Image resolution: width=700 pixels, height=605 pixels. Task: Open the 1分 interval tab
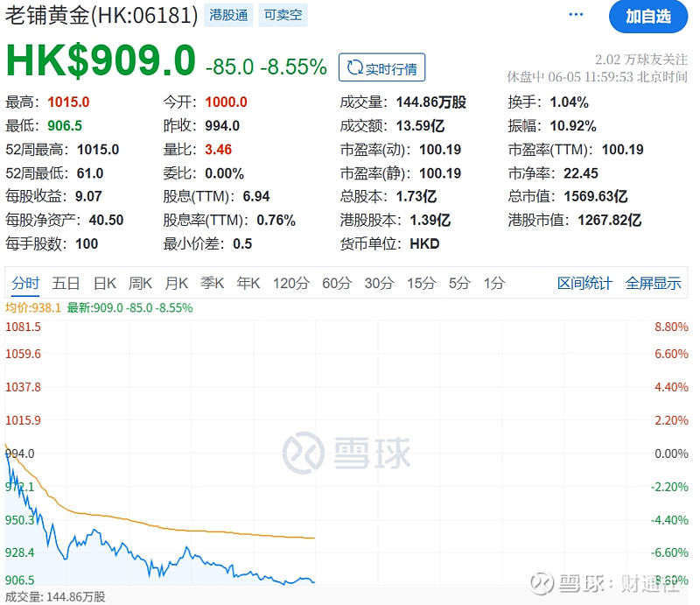click(x=494, y=284)
